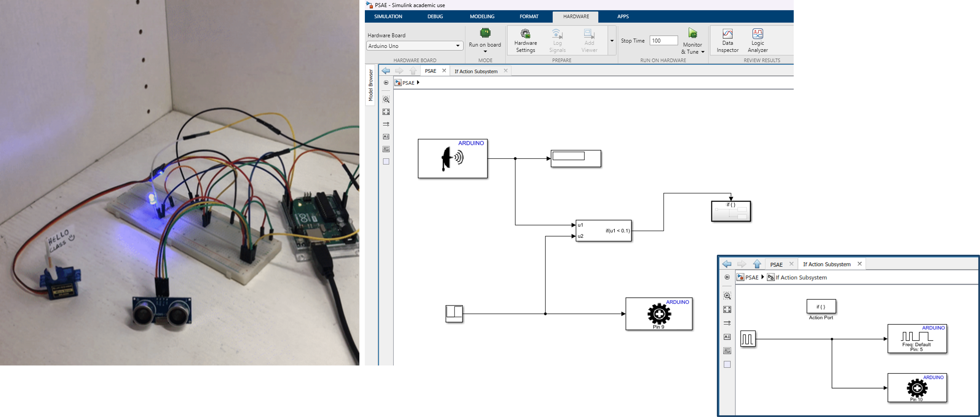The height and width of the screenshot is (417, 980).
Task: Open the APPS ribbon tab
Action: click(623, 16)
